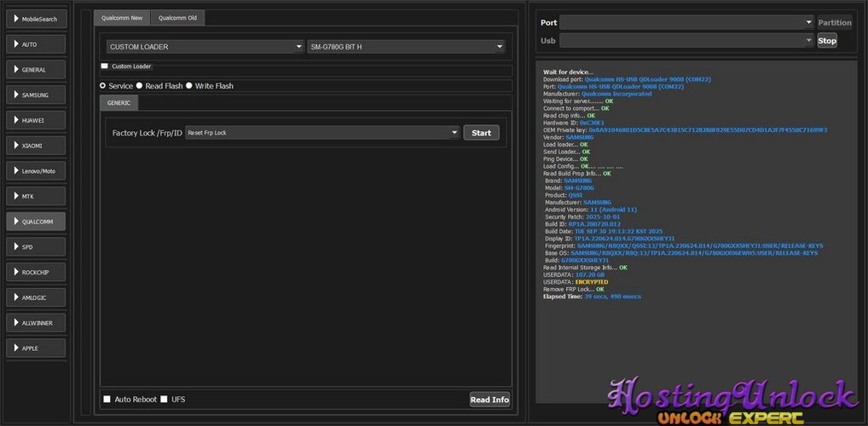Open the Port selection dropdown
The height and width of the screenshot is (426, 868).
point(686,23)
